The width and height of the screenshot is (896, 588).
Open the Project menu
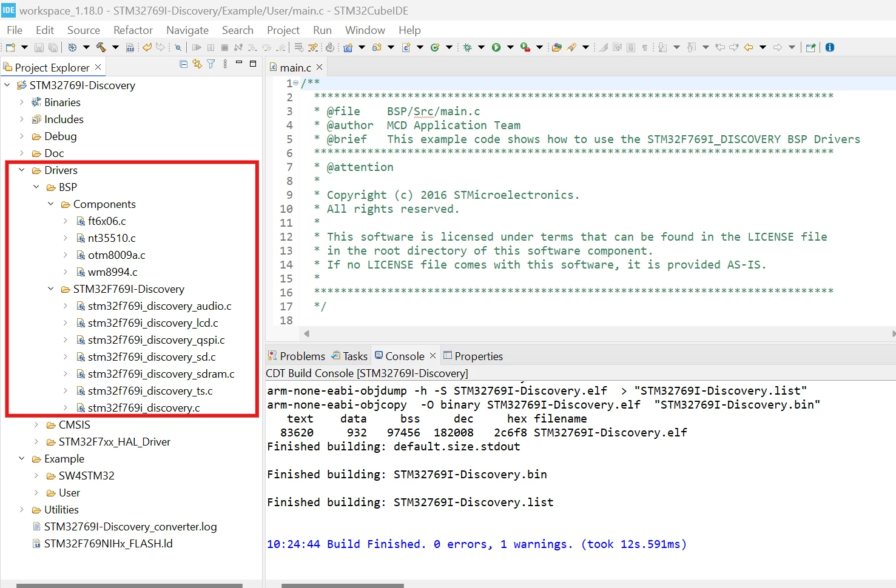coord(283,30)
